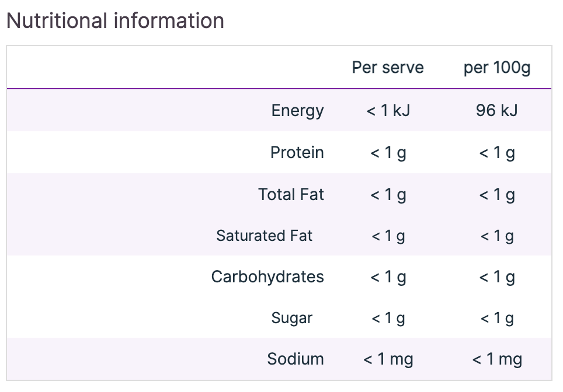The image size is (563, 392).
Task: Click the Saturated Fat row label
Action: (x=264, y=236)
